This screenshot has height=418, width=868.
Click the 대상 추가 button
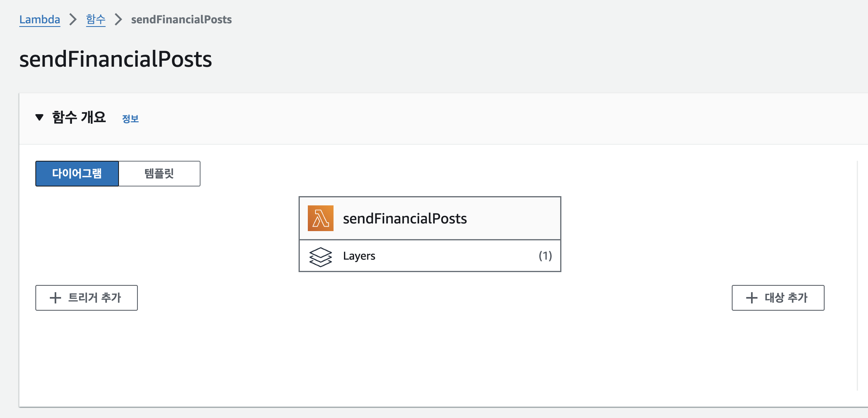(778, 298)
